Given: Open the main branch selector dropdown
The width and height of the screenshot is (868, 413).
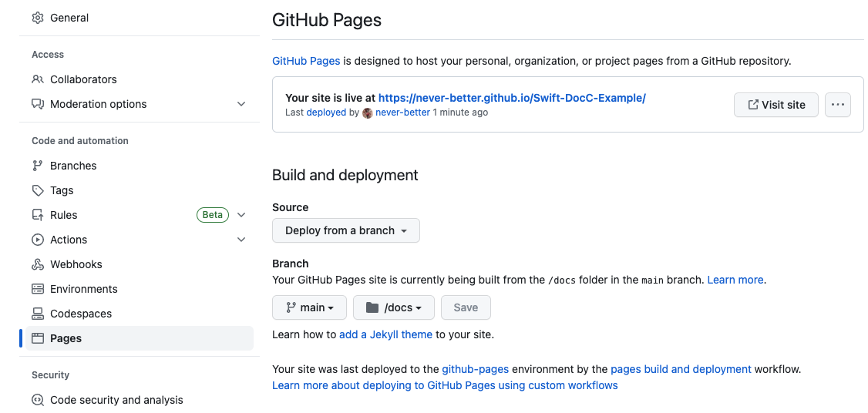Looking at the screenshot, I should point(309,307).
